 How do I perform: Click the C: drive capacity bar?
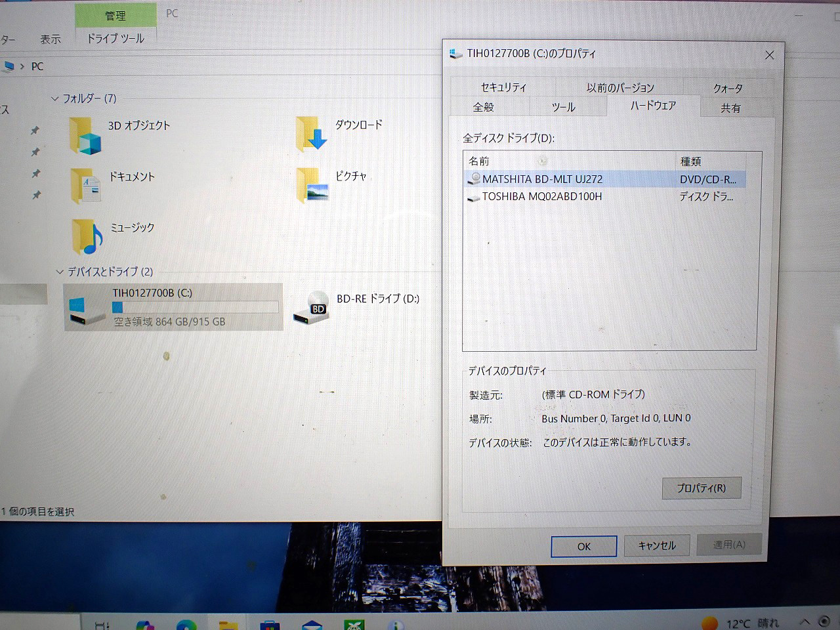(195, 307)
